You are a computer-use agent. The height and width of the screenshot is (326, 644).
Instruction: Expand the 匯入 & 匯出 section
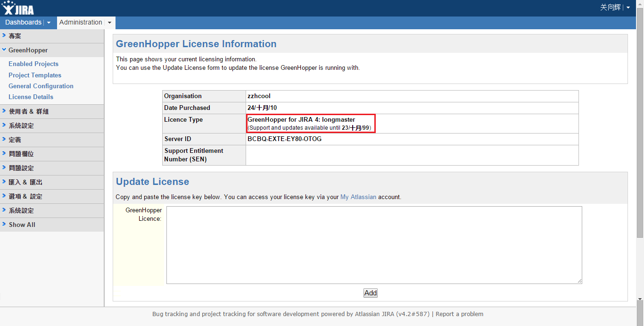pyautogui.click(x=52, y=182)
